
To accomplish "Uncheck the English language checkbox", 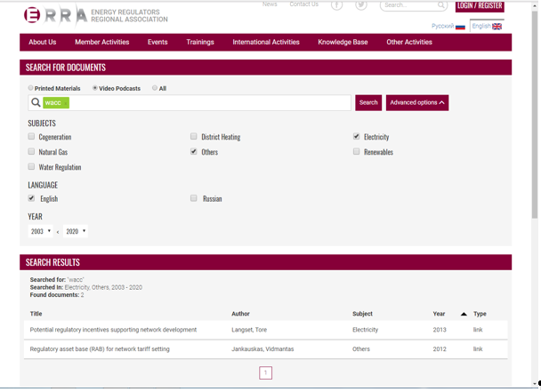I will click(31, 198).
